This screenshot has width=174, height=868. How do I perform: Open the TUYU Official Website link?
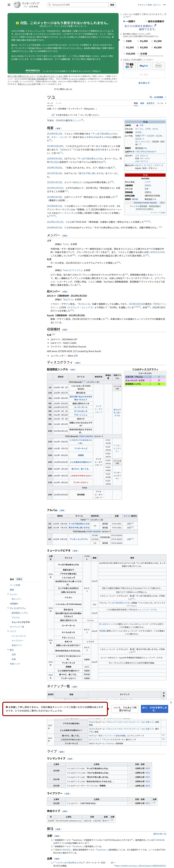(x=146, y=152)
